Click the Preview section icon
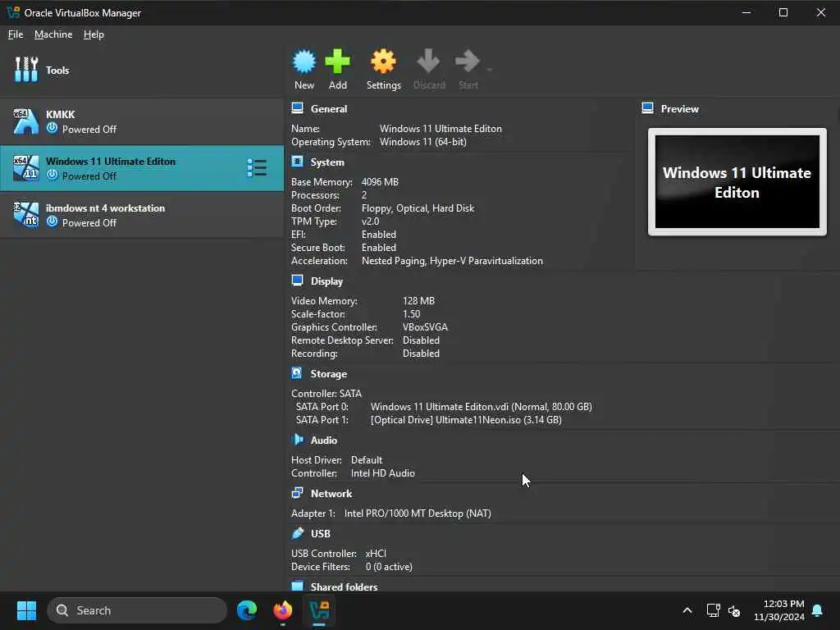 coord(648,108)
